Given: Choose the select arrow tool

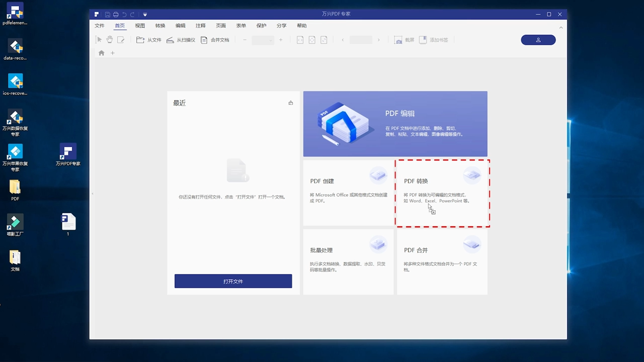Looking at the screenshot, I should click(99, 40).
